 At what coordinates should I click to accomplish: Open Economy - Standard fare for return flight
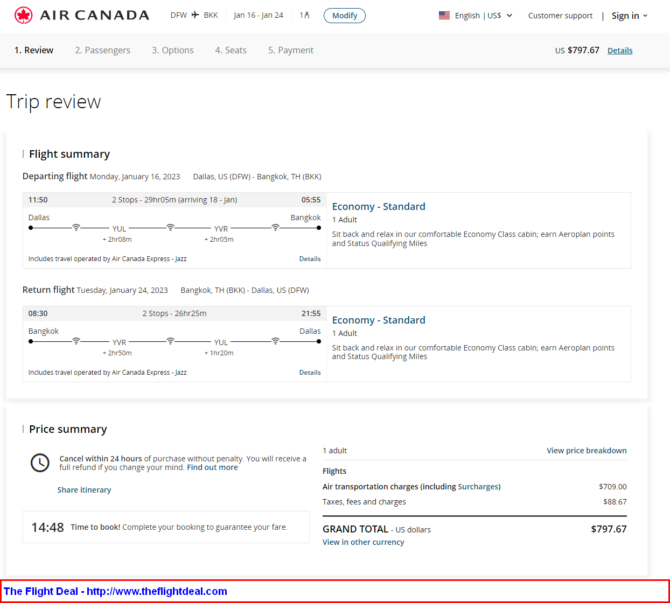[x=379, y=320]
